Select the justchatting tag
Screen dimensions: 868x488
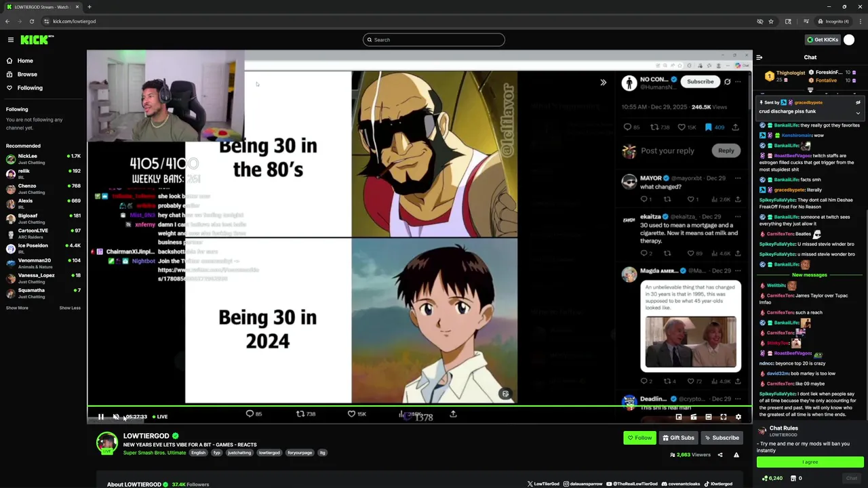tap(239, 453)
